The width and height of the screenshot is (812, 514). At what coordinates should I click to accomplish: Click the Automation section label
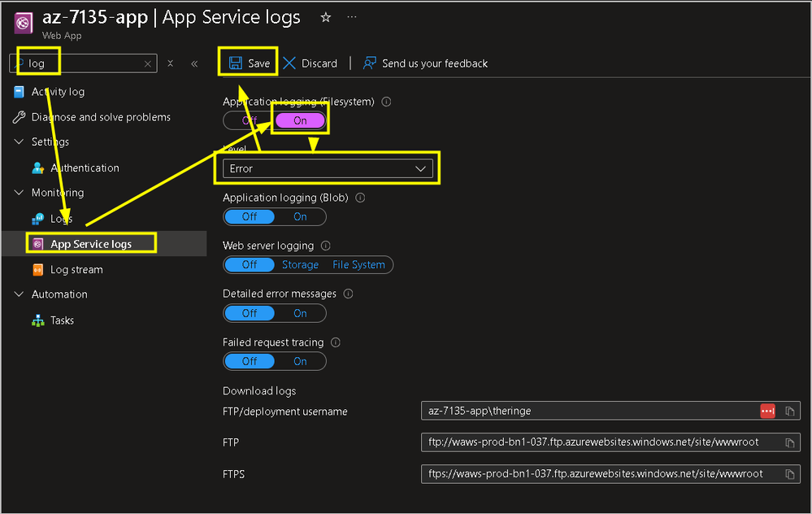(59, 294)
